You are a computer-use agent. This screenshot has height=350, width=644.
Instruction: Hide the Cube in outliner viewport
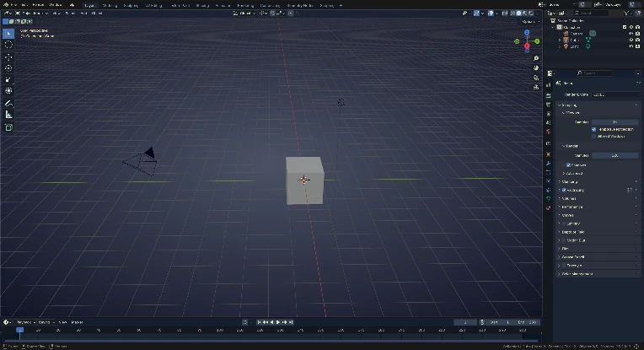(x=631, y=40)
